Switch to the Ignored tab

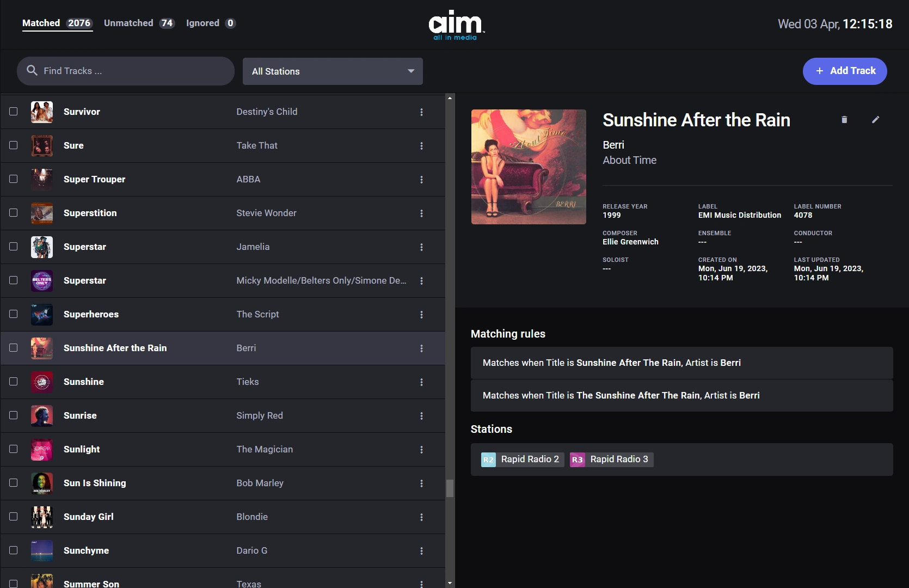pos(211,23)
